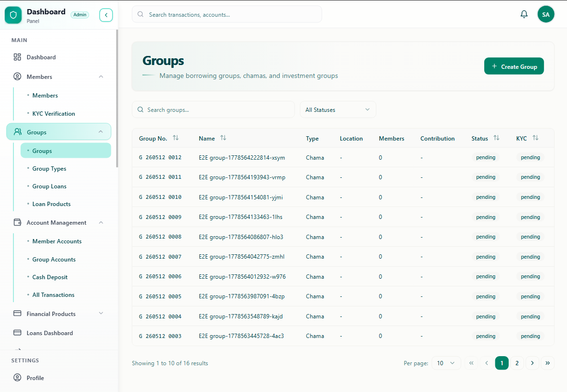Click the sidebar vertical scrollbar
This screenshot has height=392, width=567.
tap(117, 99)
